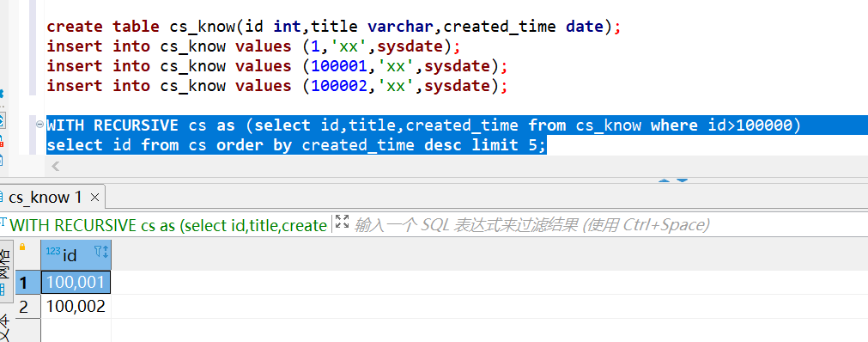The height and width of the screenshot is (342, 868).
Task: Select the cell containing 100,002
Action: [76, 307]
